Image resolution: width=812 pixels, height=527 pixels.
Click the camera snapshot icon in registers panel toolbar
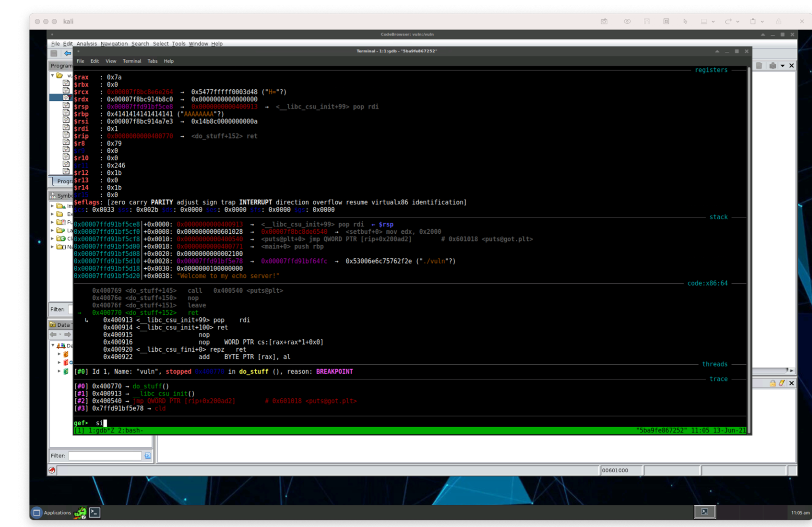772,66
